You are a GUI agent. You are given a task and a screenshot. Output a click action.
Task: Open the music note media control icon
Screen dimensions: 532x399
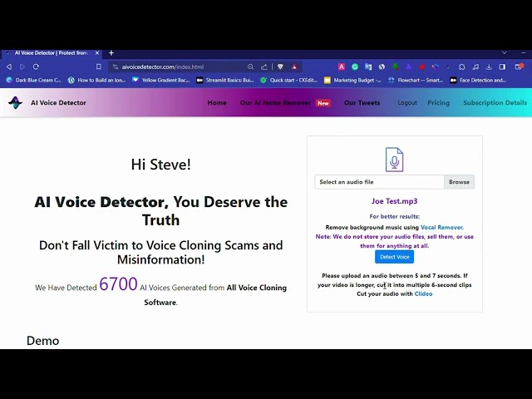pyautogui.click(x=475, y=66)
